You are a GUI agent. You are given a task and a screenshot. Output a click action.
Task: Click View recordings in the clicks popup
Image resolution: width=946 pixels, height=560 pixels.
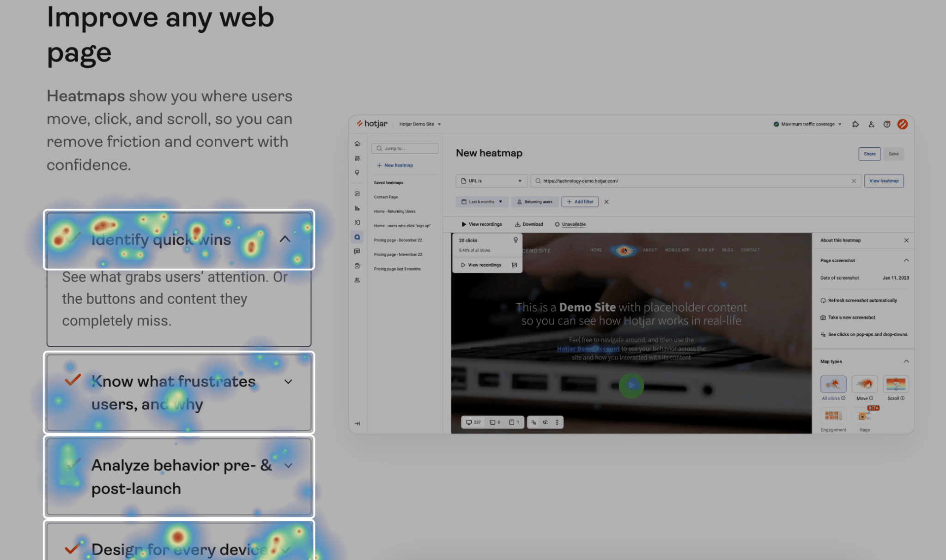(x=481, y=265)
